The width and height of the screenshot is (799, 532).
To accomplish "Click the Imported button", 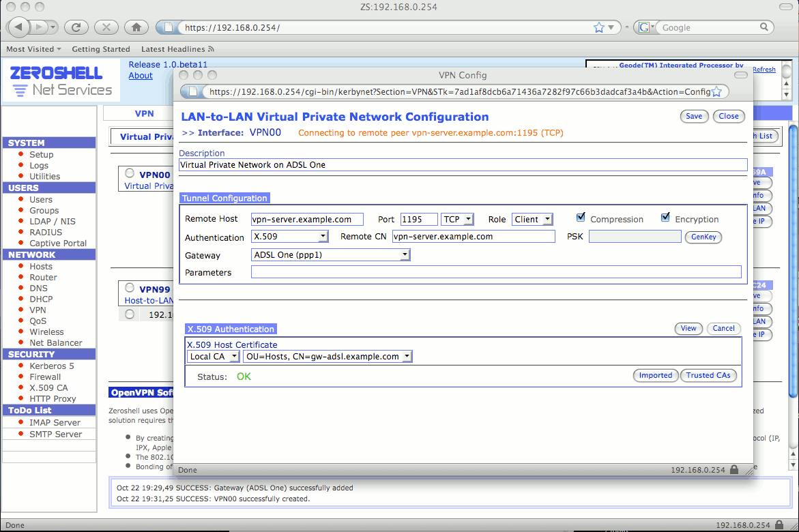I will tap(655, 375).
